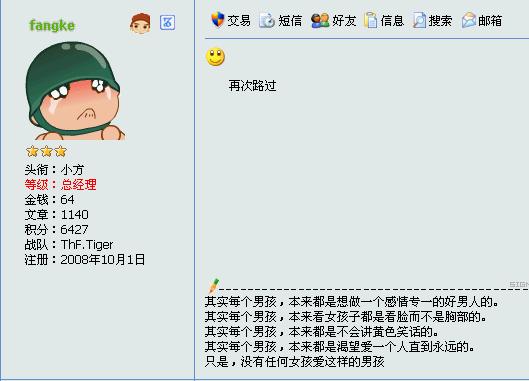Click the blue zodiac sign icon
Screen dimensions: 529x381
(167, 23)
